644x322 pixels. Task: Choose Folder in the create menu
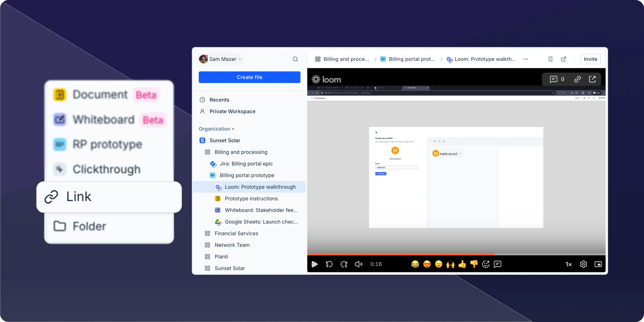89,226
